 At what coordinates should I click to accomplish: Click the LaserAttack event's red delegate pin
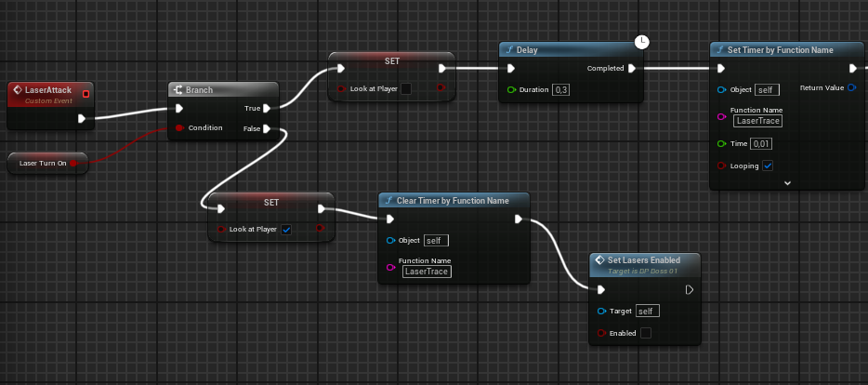pos(86,92)
